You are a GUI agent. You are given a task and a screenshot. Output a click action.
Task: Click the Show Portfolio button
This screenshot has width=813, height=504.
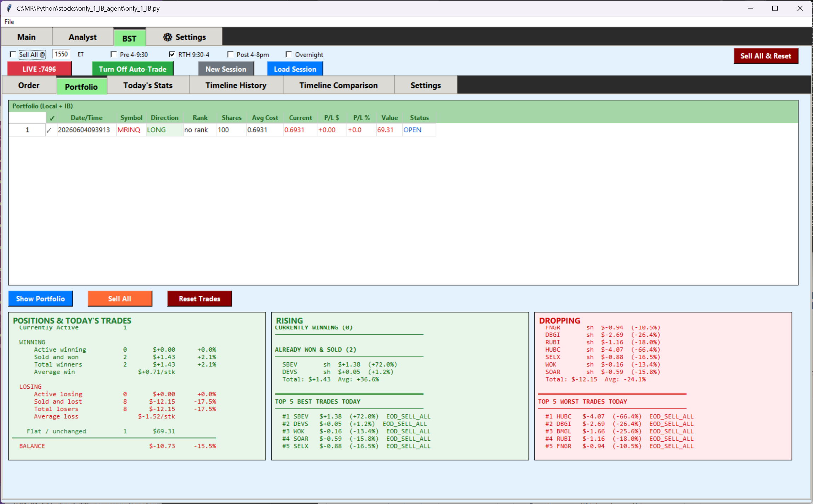point(40,299)
